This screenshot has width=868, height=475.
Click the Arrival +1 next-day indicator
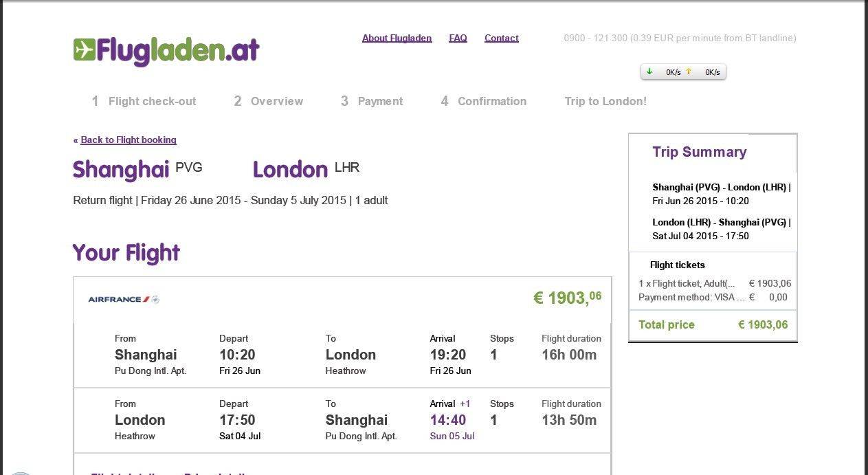pyautogui.click(x=465, y=404)
